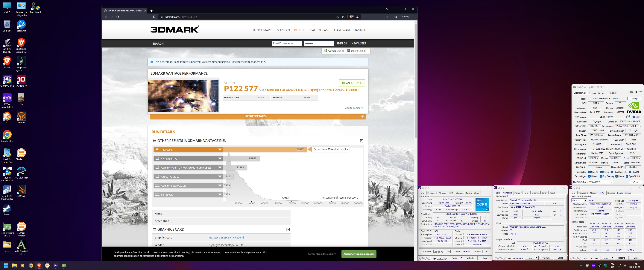This screenshot has height=270, width=644.
Task: Open the GPU selection dropdown in GPU-Z
Action: coord(593,182)
